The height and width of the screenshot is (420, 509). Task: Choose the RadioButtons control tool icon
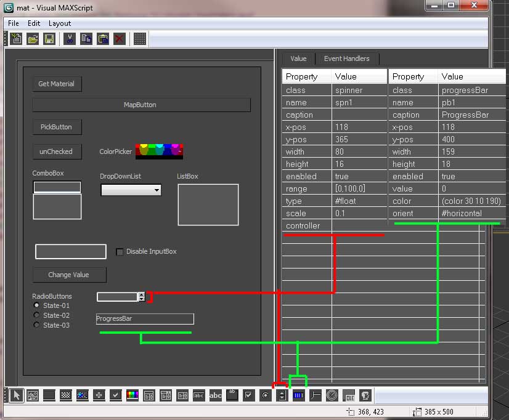(265, 395)
